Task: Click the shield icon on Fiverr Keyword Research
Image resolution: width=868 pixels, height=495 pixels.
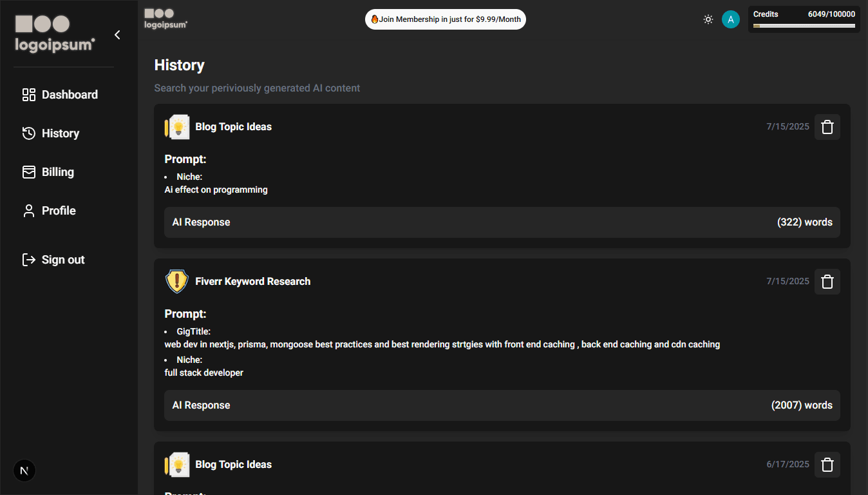Action: [x=176, y=281]
